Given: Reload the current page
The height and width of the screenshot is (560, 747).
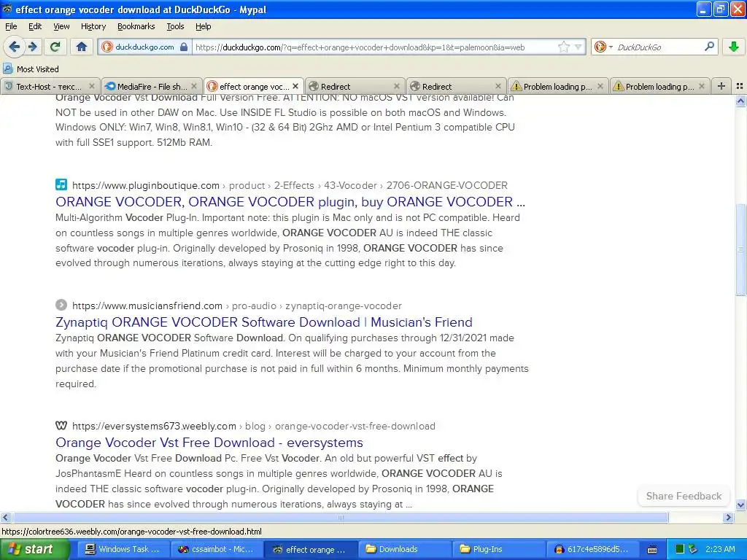Looking at the screenshot, I should coord(55,47).
